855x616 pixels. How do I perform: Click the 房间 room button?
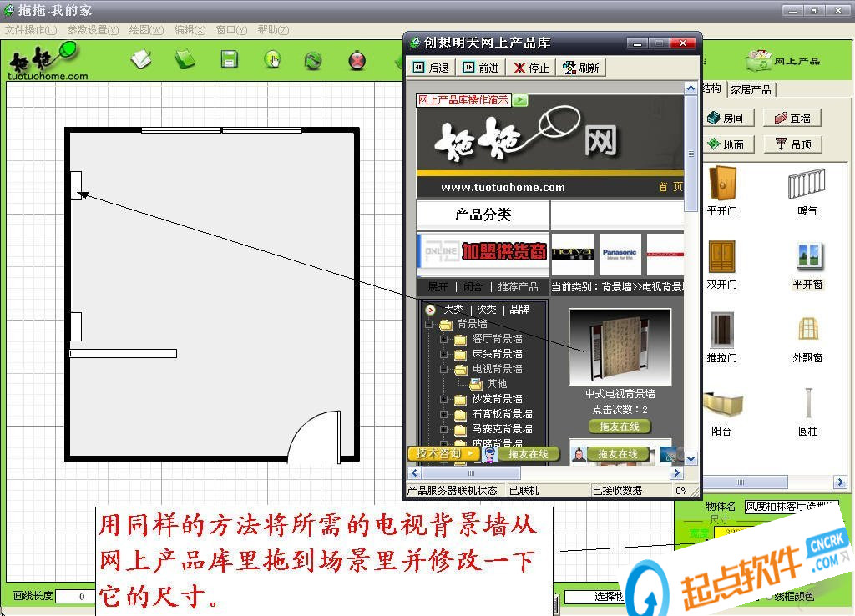[728, 118]
